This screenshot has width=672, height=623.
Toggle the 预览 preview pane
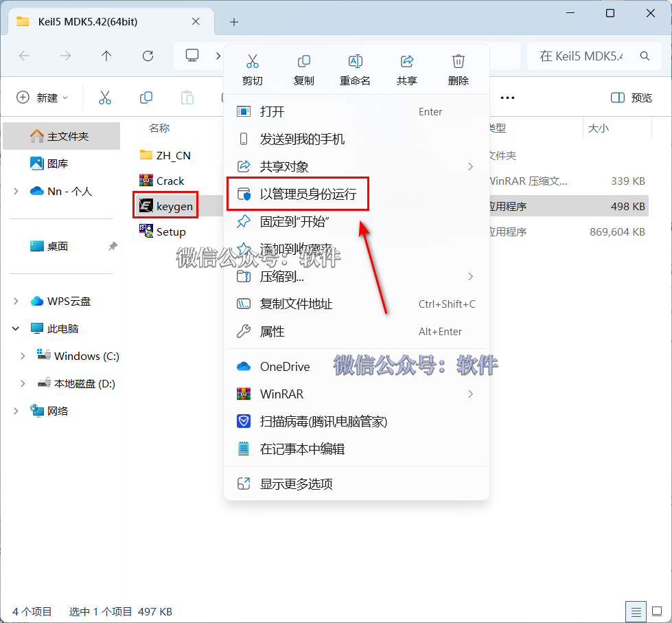coord(632,98)
